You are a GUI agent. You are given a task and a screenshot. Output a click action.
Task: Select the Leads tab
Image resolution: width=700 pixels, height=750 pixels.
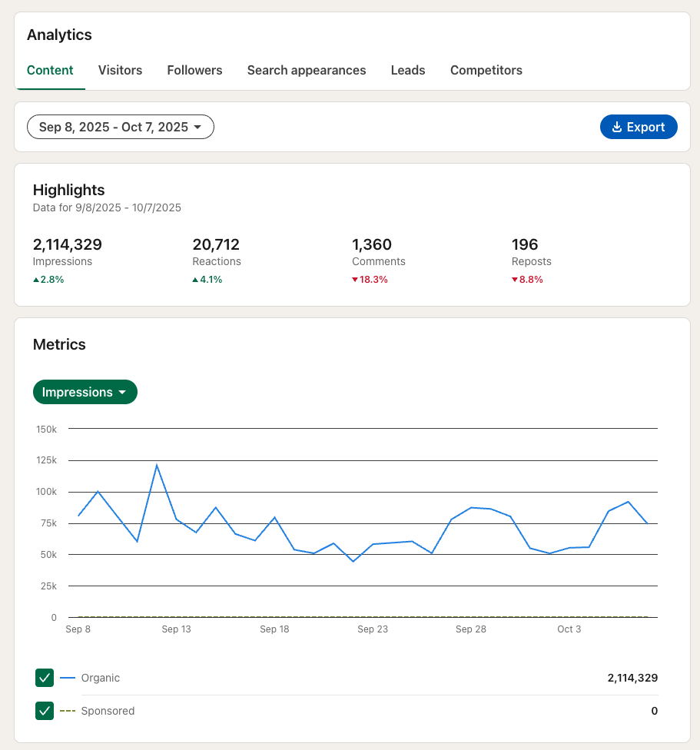pos(408,70)
